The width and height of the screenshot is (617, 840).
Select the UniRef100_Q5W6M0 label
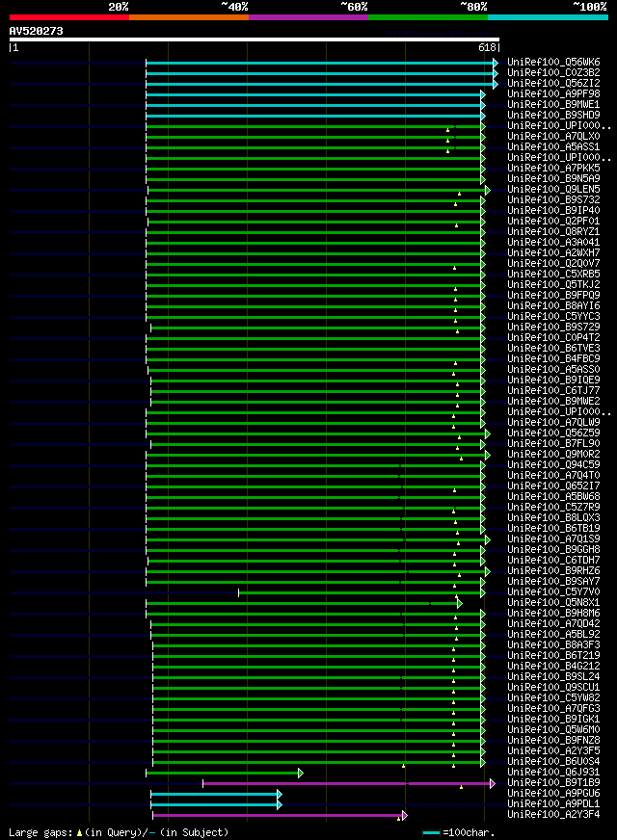click(553, 729)
